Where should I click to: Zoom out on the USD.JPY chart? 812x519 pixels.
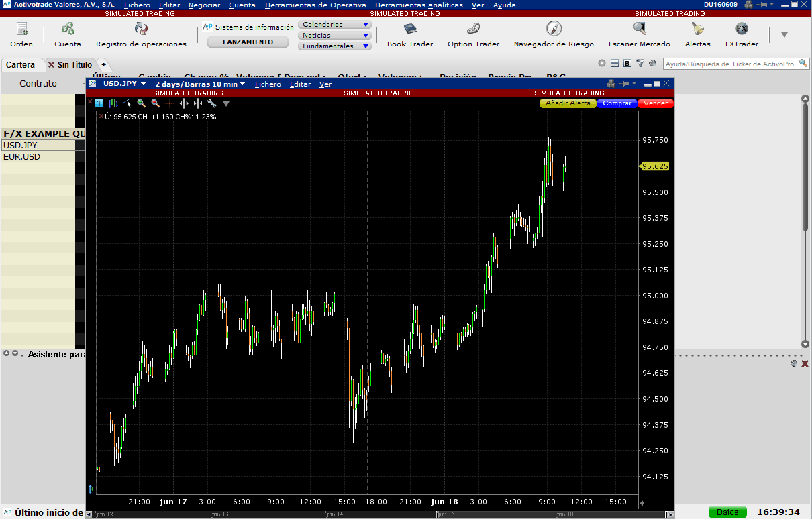point(156,103)
